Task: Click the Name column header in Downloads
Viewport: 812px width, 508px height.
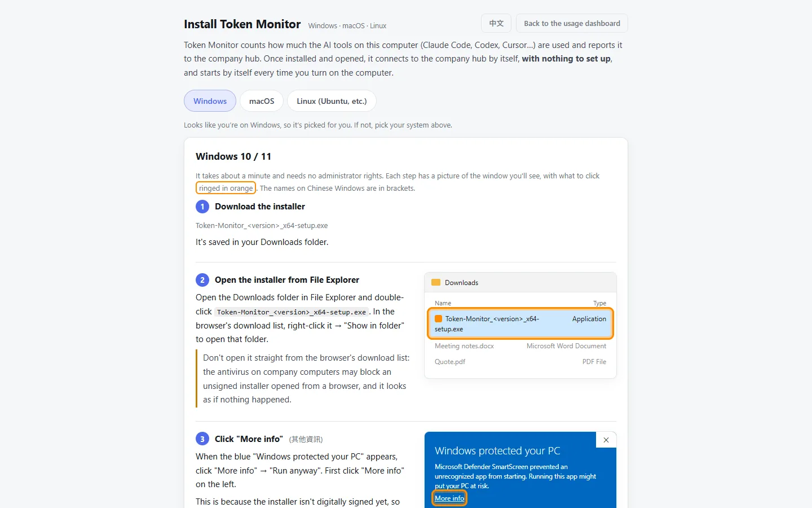Action: pyautogui.click(x=443, y=303)
